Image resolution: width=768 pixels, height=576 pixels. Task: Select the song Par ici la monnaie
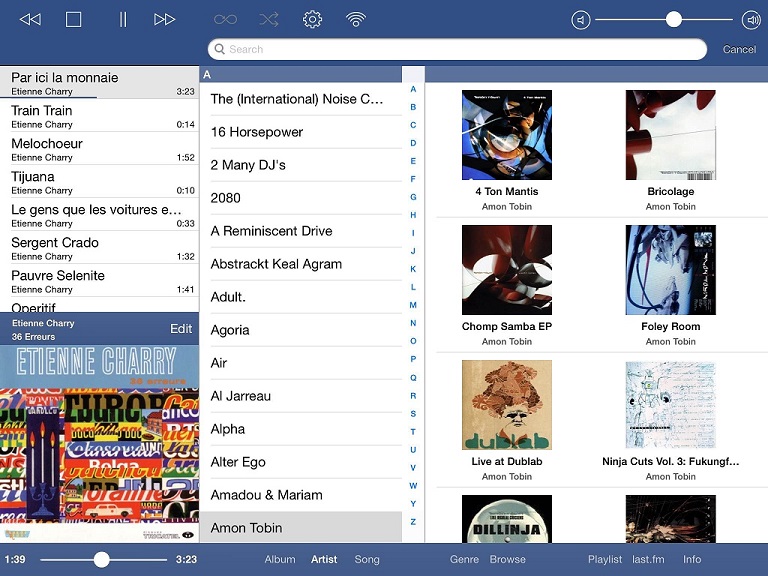tap(99, 83)
